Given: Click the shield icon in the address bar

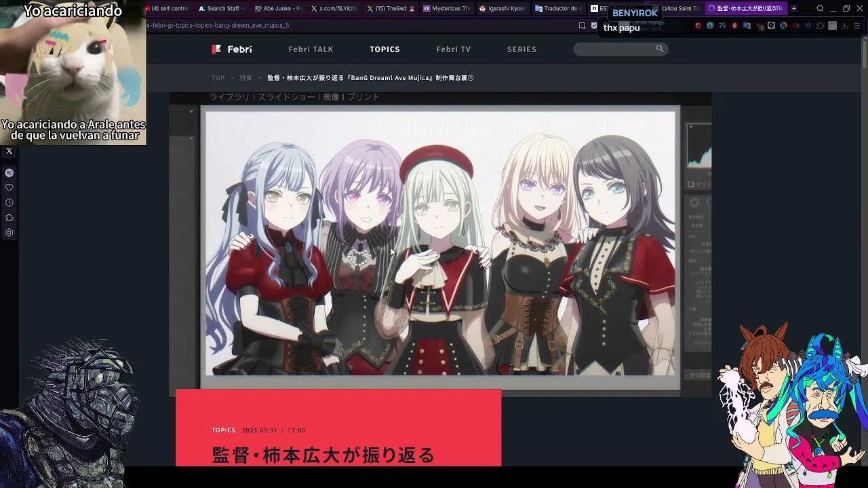Looking at the screenshot, I should click(x=594, y=26).
